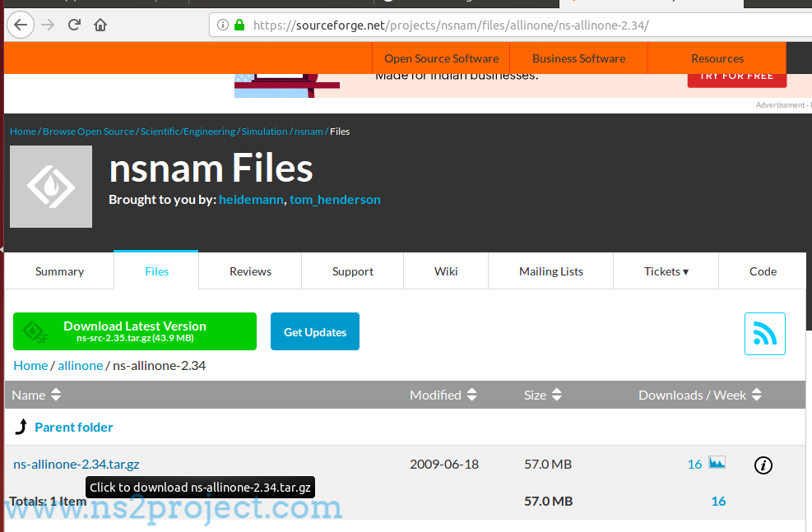Open the Business Software menu
This screenshot has width=812, height=532.
pos(579,58)
